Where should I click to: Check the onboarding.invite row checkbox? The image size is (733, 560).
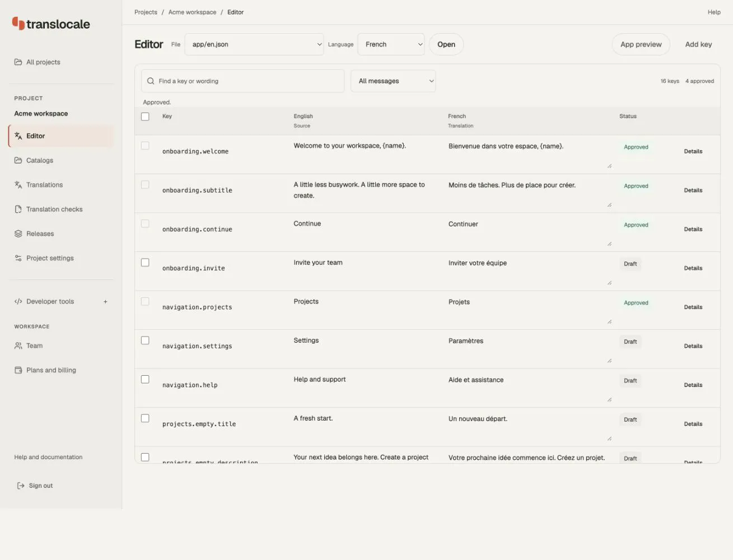coord(145,263)
